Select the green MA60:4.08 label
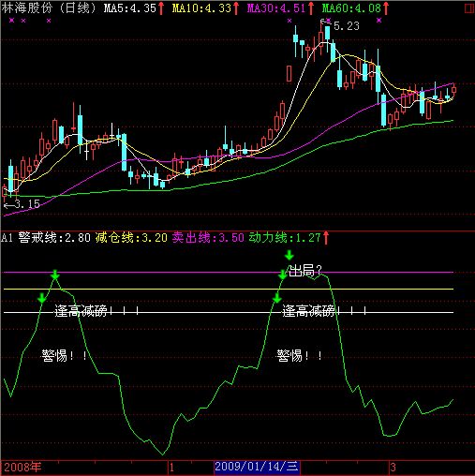Screen dimensions: 475x476 [x=351, y=8]
